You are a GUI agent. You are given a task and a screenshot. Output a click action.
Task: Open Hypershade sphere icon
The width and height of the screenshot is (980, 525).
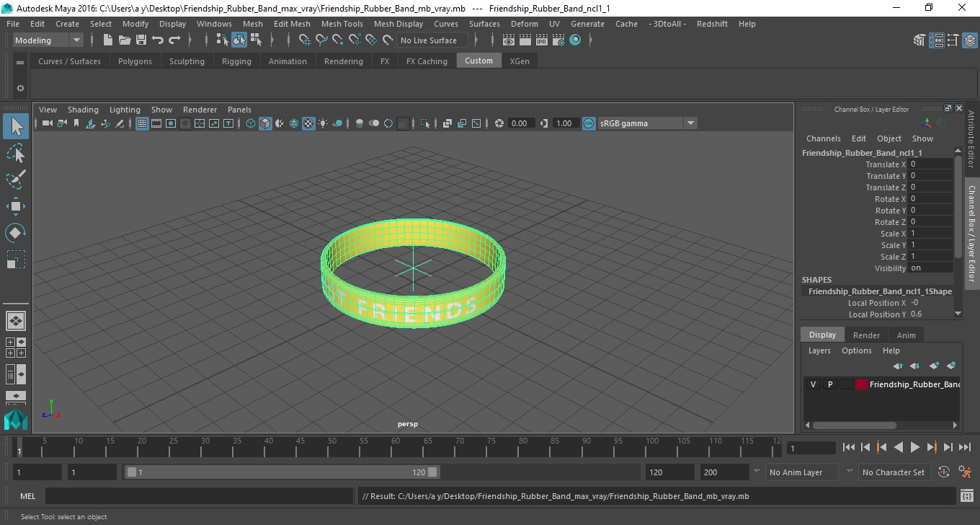point(575,40)
